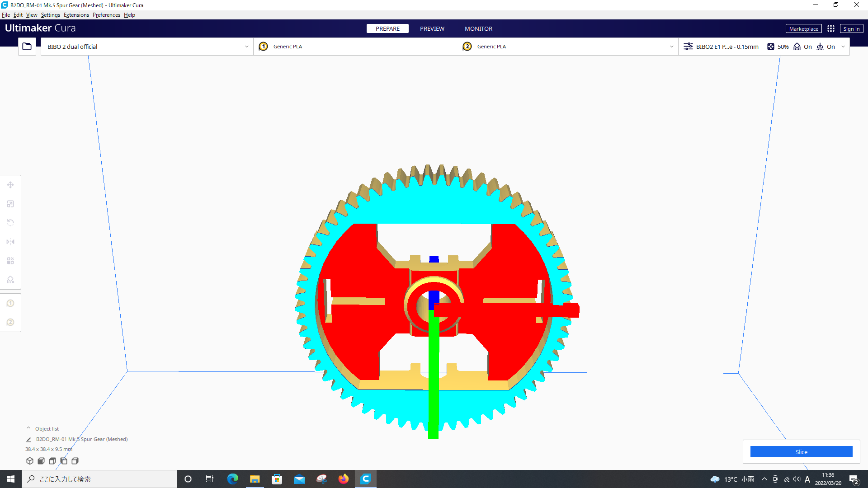Screen dimensions: 868x488
Task: Open the notification center
Action: pyautogui.click(x=854, y=479)
